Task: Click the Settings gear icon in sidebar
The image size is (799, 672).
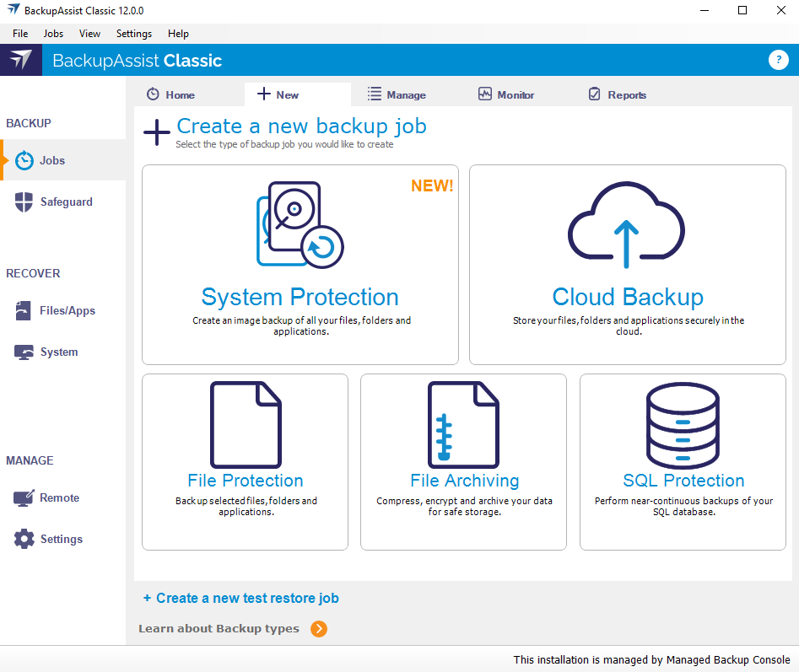Action: [24, 539]
